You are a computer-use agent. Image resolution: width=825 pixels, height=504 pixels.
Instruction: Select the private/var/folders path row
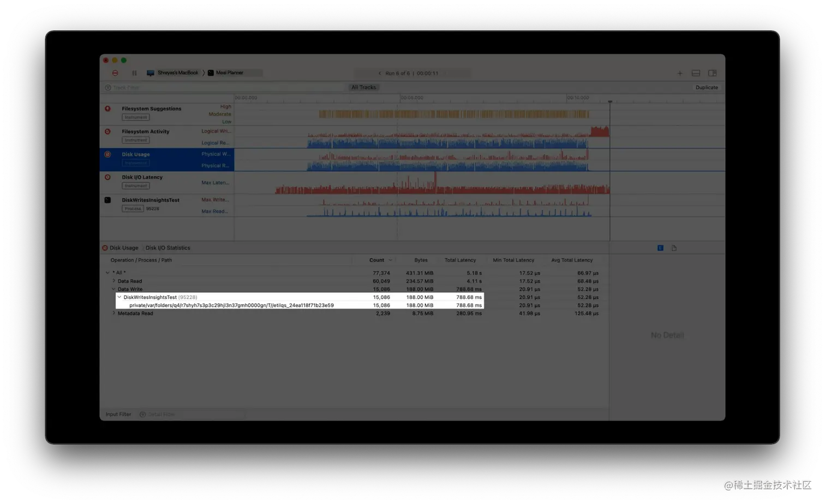pyautogui.click(x=300, y=305)
